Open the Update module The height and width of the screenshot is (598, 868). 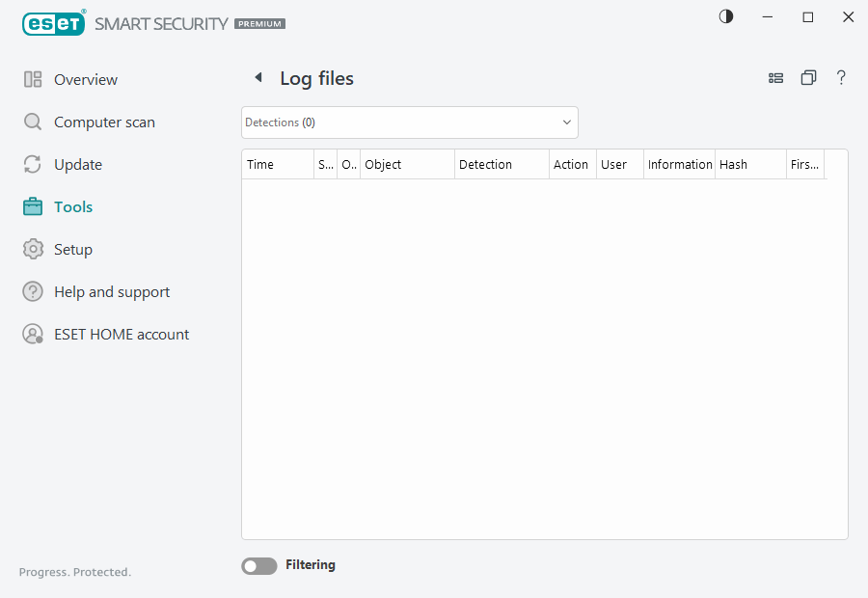coord(77,164)
